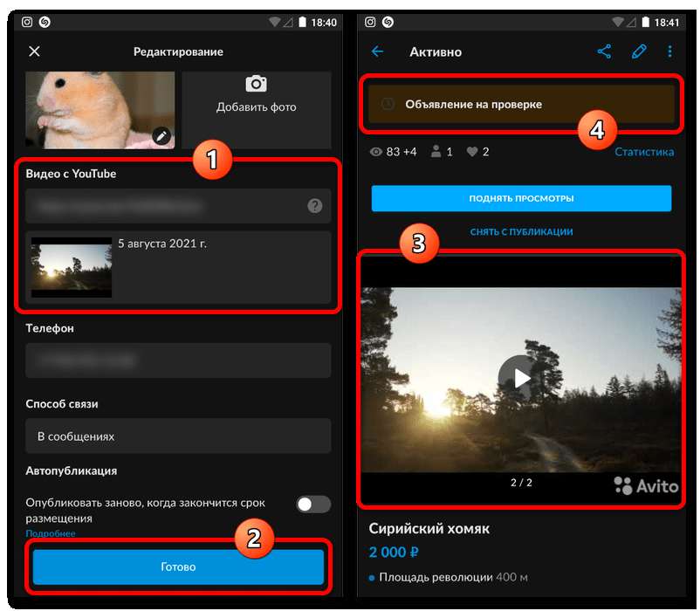Tap the Редактирование title
Viewport: 700px width, 611px height.
(x=178, y=51)
